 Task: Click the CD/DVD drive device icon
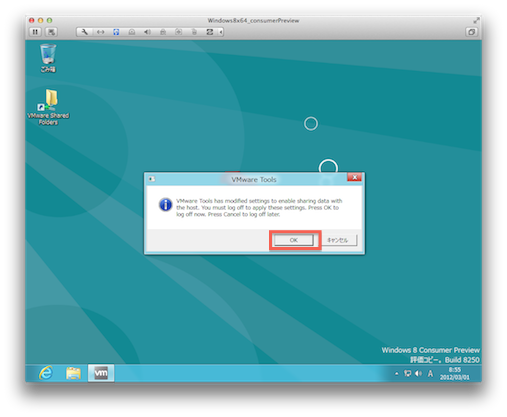click(132, 32)
